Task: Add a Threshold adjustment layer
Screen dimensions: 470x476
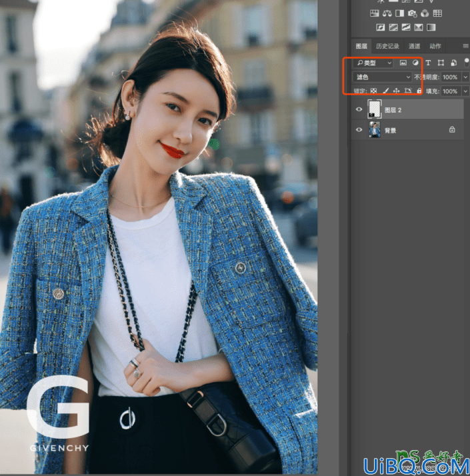Action: point(406,27)
